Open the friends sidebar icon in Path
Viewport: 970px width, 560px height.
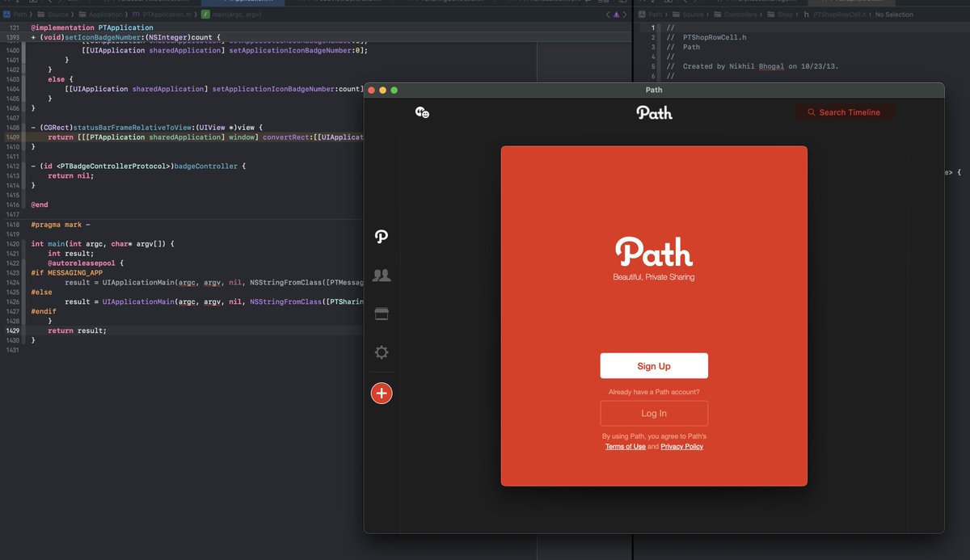coord(382,276)
